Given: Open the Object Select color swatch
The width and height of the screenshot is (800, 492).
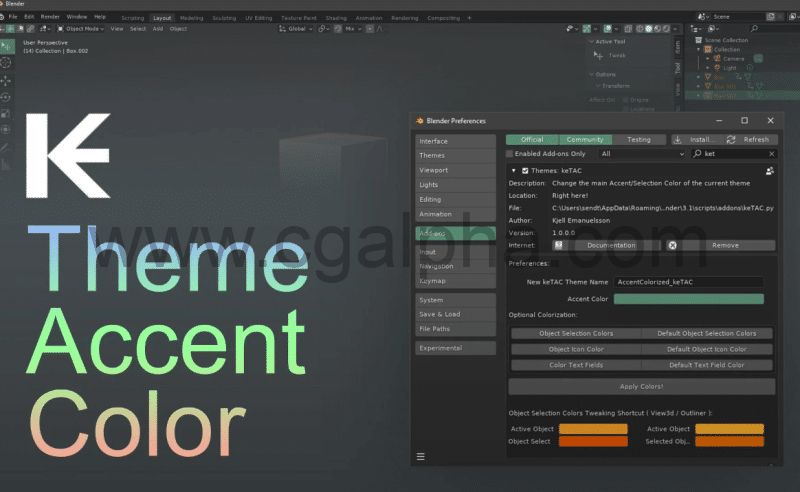Looking at the screenshot, I should tap(593, 441).
